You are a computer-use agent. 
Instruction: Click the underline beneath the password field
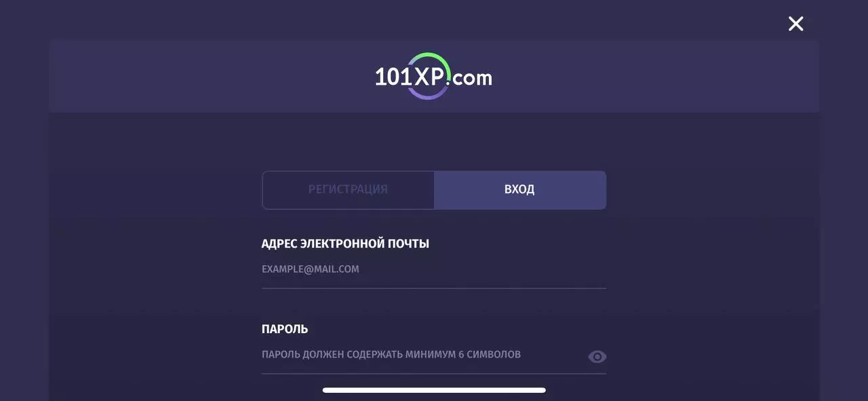[434, 373]
